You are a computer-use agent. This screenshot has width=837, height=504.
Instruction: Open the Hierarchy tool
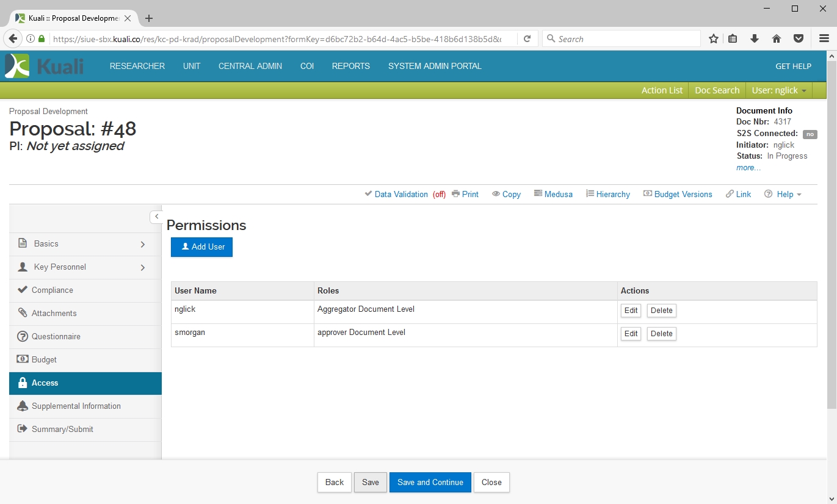[607, 194]
